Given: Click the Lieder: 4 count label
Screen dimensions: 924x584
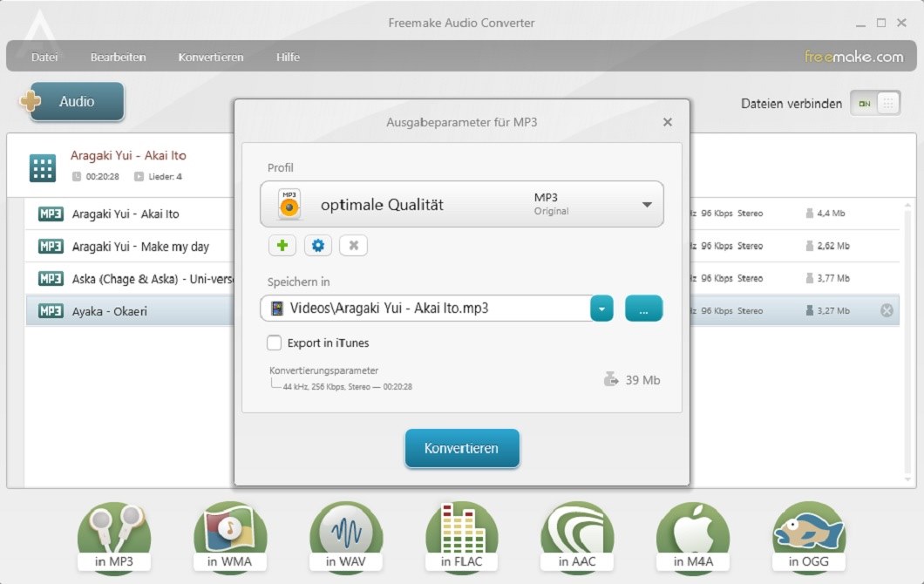Looking at the screenshot, I should click(x=165, y=176).
